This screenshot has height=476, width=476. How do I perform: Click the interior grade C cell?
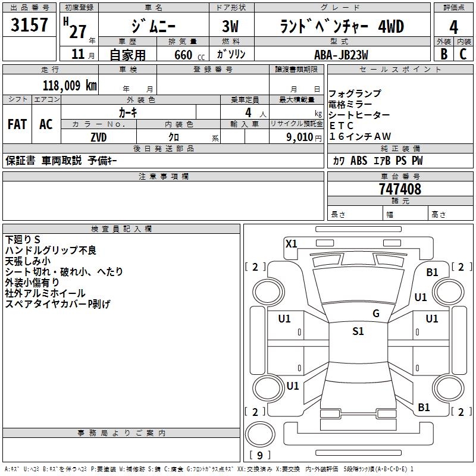coord(463,54)
